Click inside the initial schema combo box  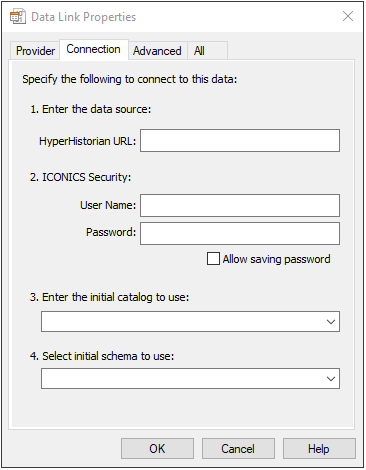(x=190, y=379)
